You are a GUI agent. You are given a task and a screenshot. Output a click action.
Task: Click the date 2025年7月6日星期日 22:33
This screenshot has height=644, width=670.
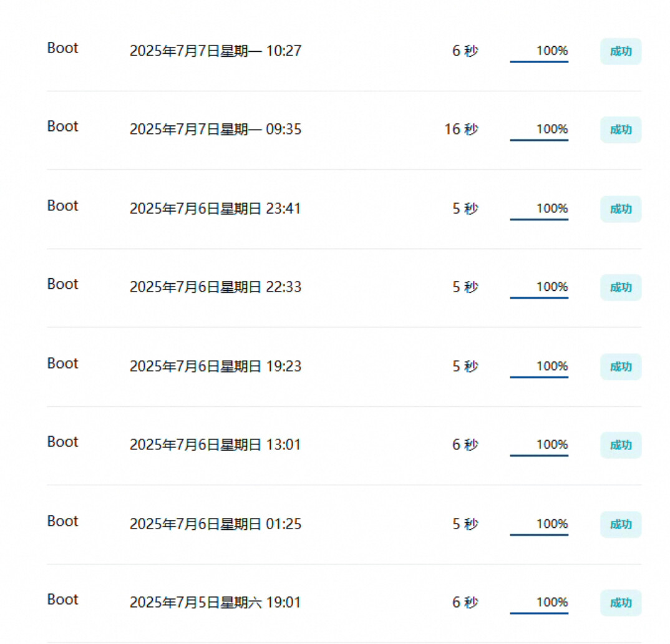[x=215, y=287]
